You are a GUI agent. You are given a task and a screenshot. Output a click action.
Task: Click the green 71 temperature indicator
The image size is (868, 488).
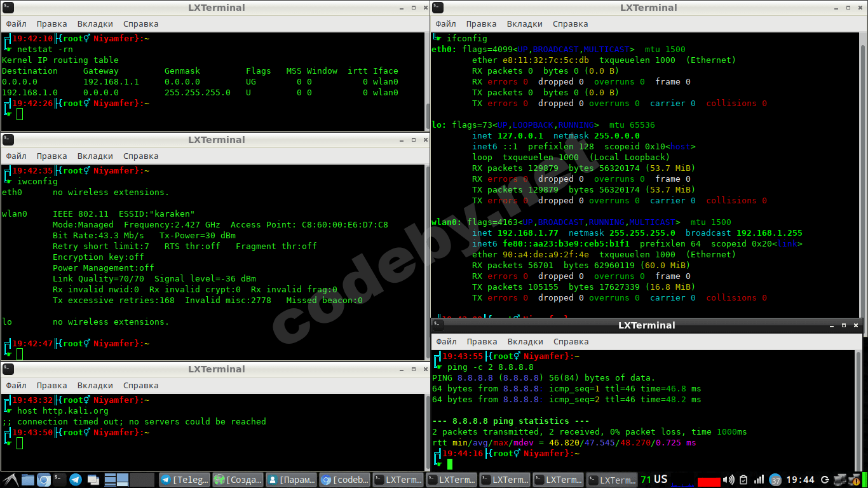(646, 480)
